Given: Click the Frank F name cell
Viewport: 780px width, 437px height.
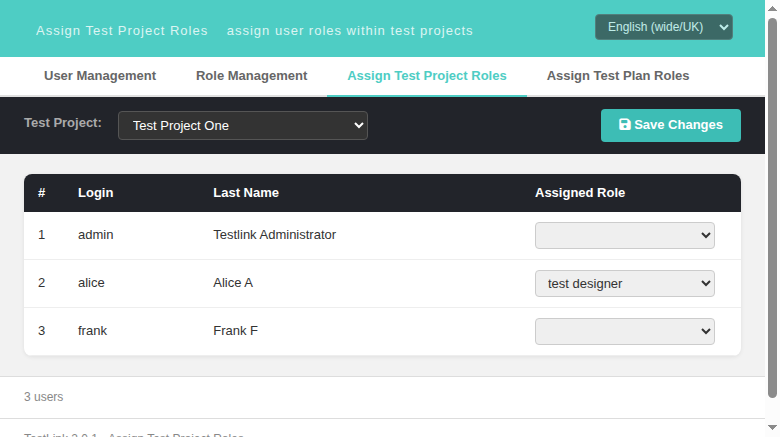Looking at the screenshot, I should coord(235,330).
